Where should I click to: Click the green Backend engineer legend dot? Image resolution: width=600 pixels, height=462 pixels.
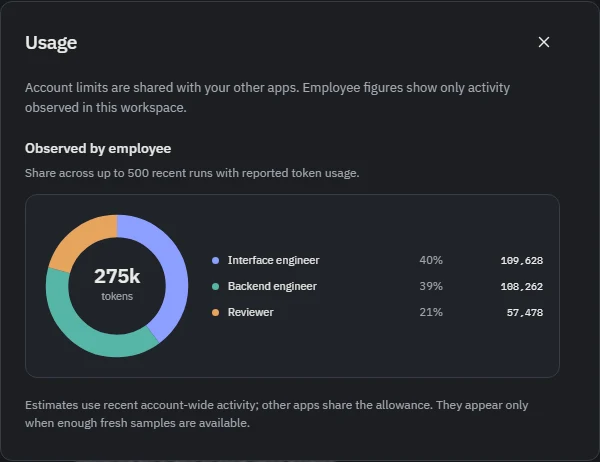(x=215, y=286)
